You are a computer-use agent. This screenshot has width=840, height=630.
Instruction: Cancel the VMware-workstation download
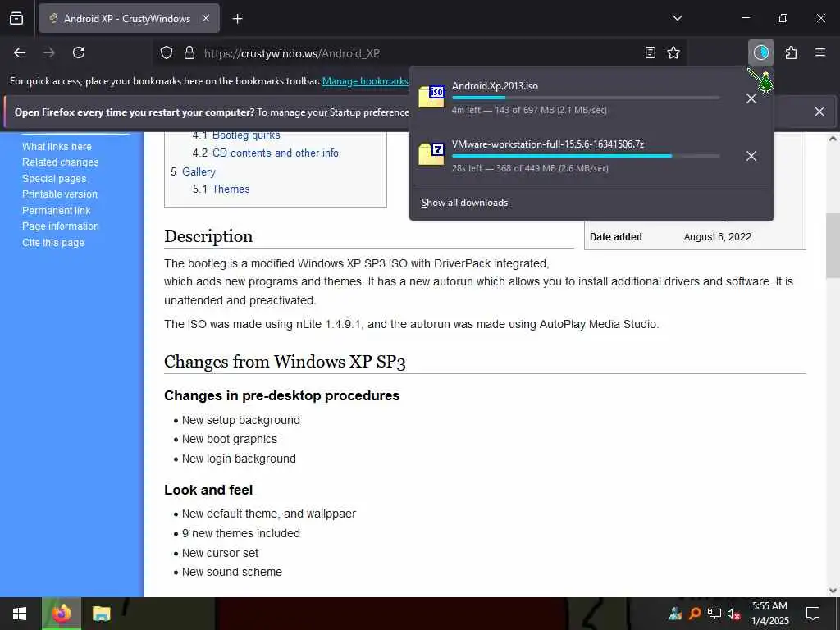(751, 156)
